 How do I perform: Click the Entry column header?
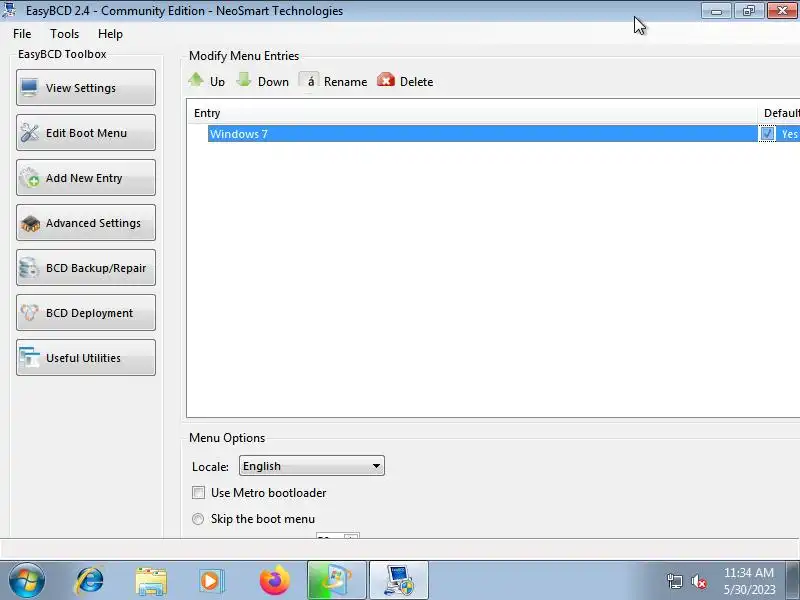tap(472, 113)
